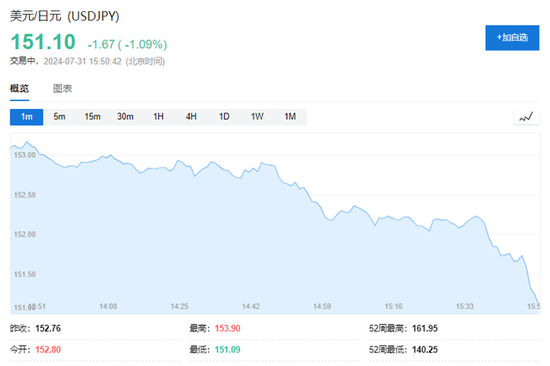The image size is (550, 366).
Task: Click the 美元/日元 (USDJPY) title
Action: pos(65,16)
